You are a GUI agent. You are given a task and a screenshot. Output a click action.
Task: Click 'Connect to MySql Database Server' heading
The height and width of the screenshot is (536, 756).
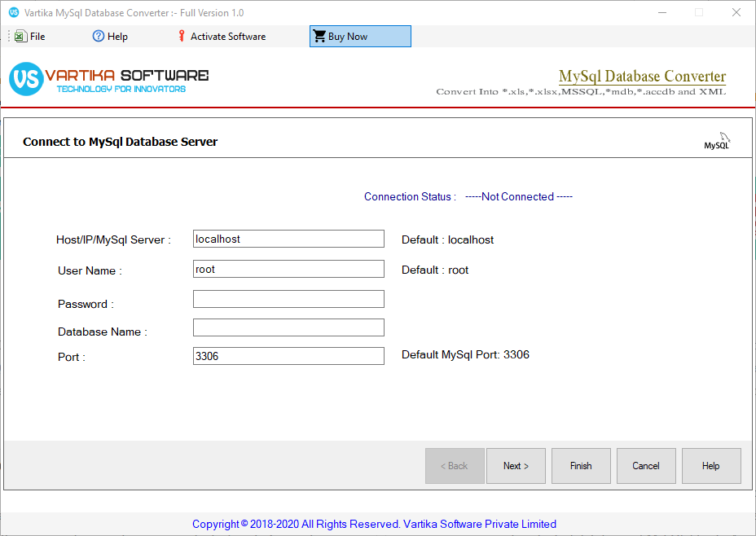click(120, 142)
